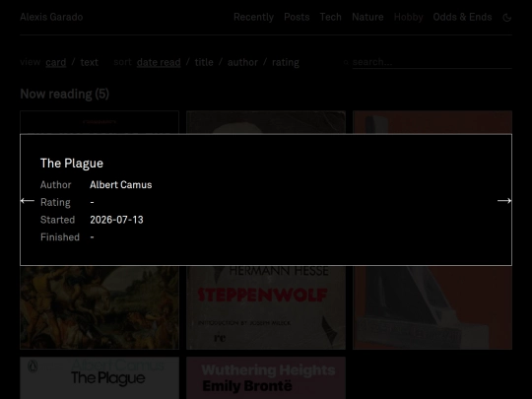Select Wuthering Heights book cover thumbnail
Image resolution: width=532 pixels, height=399 pixels.
click(266, 377)
